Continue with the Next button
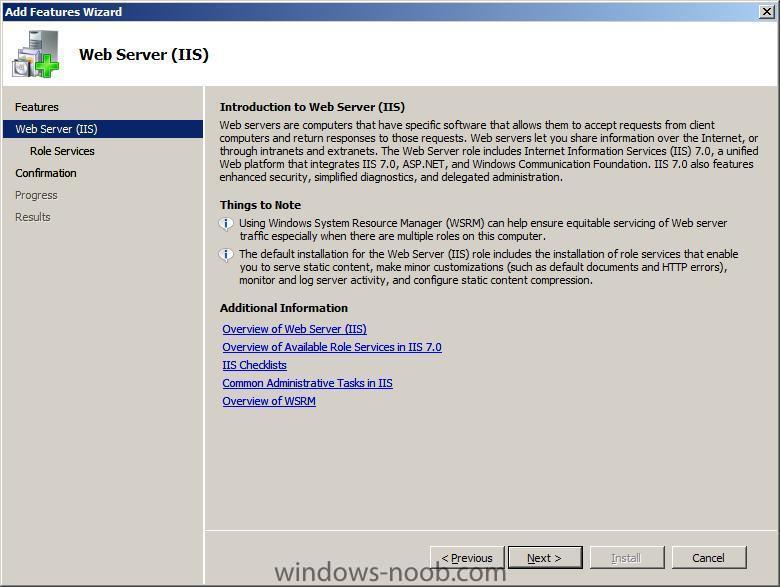The image size is (780, 587). 545,558
